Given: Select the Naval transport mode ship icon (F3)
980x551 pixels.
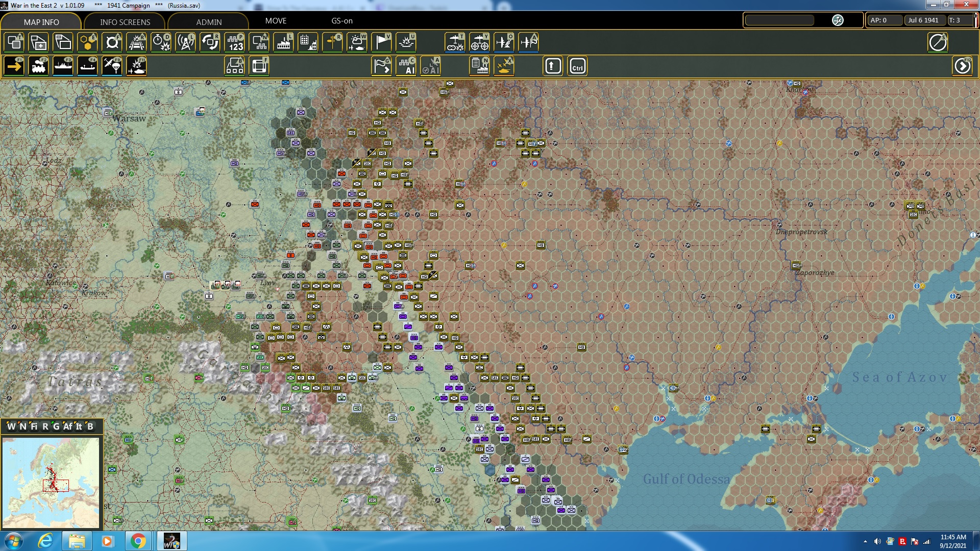Looking at the screenshot, I should click(63, 66).
